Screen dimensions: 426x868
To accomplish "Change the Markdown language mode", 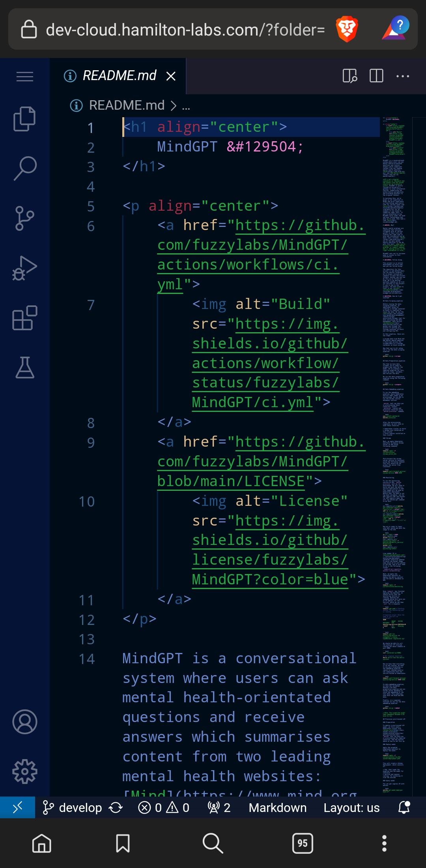I will point(277,808).
